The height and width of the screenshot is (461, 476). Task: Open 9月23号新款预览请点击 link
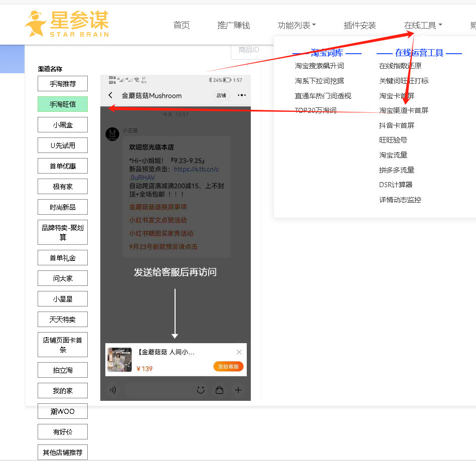click(x=164, y=247)
